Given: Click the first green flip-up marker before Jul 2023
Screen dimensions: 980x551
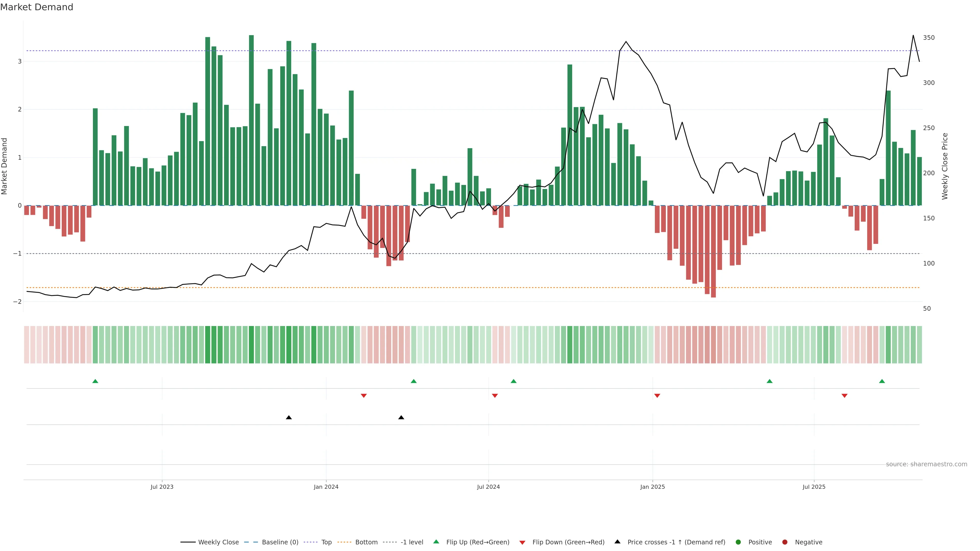Looking at the screenshot, I should click(95, 381).
